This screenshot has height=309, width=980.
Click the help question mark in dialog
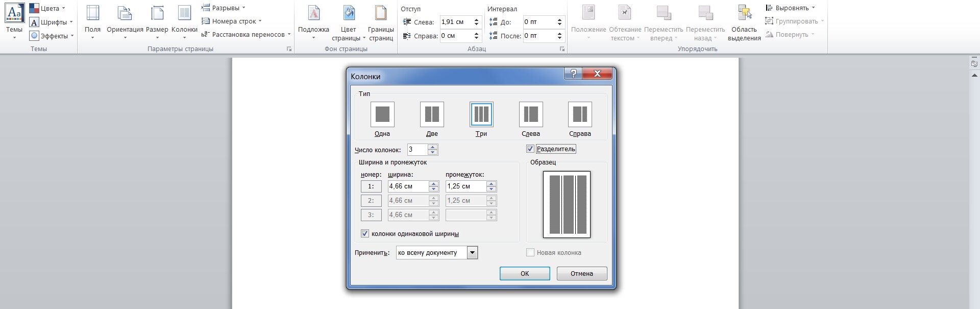(x=573, y=74)
